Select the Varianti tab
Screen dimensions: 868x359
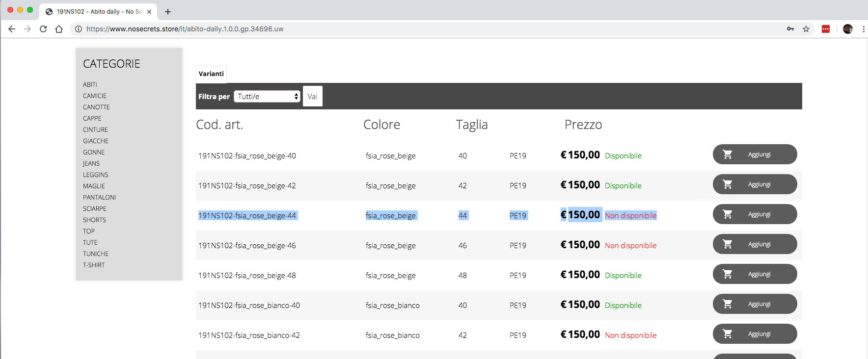pyautogui.click(x=211, y=74)
